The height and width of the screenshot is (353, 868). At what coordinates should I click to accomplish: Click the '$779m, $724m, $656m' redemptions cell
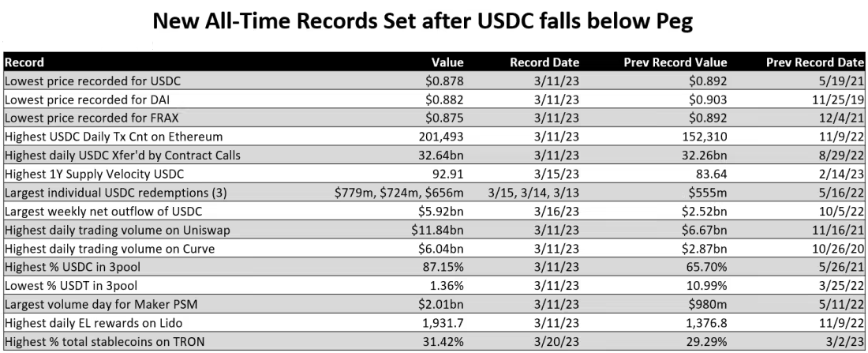[x=399, y=192]
